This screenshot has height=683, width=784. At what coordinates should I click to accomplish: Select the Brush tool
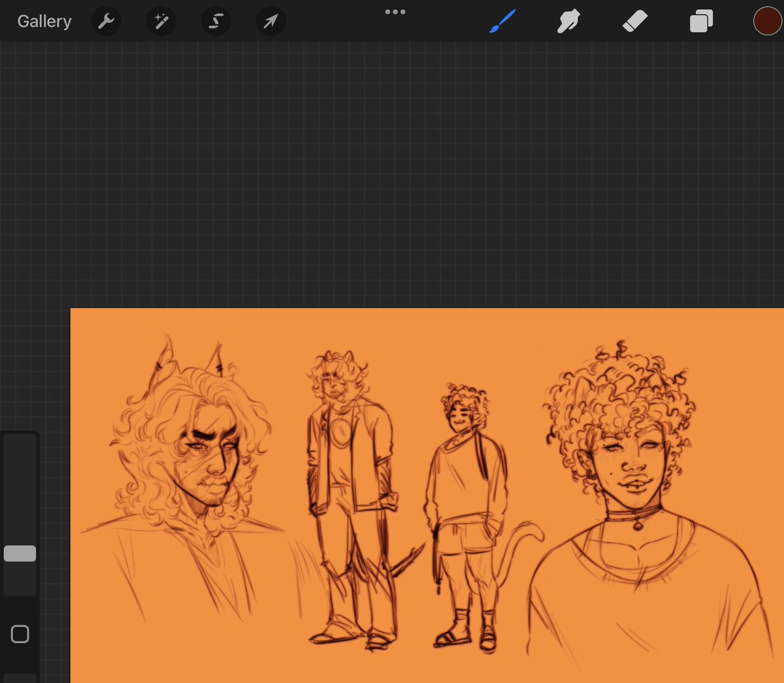[x=502, y=22]
